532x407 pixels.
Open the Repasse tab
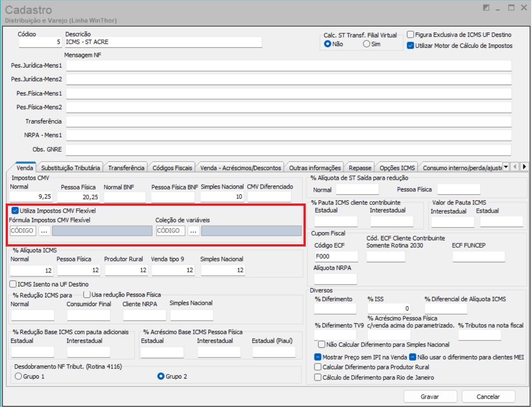pos(360,168)
